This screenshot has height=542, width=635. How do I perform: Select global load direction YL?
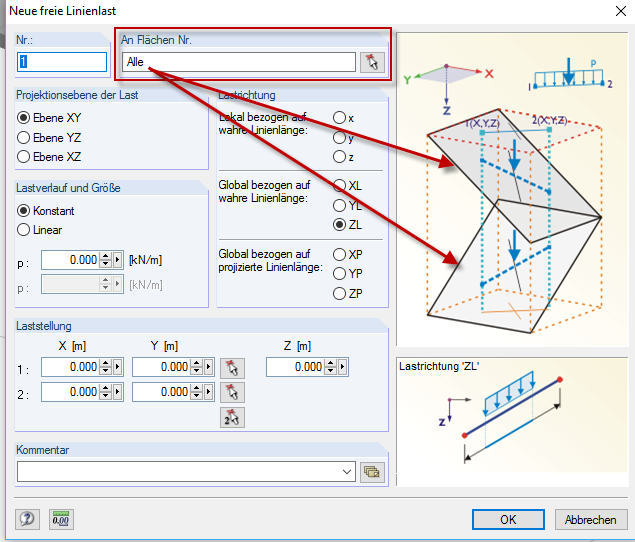(347, 205)
